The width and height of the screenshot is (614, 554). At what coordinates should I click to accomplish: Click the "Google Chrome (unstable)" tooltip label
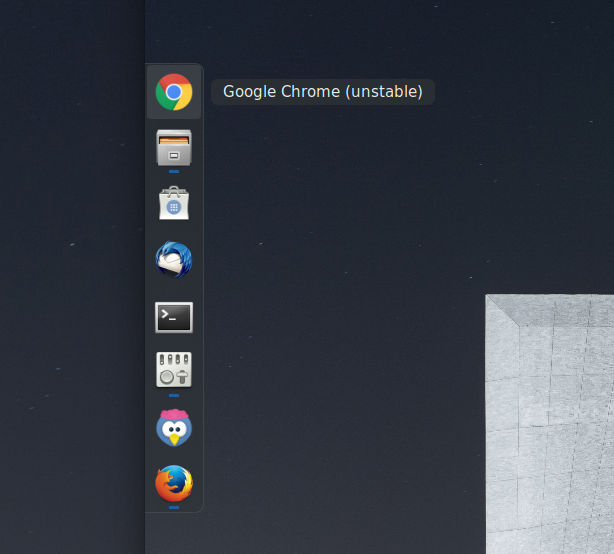[322, 92]
